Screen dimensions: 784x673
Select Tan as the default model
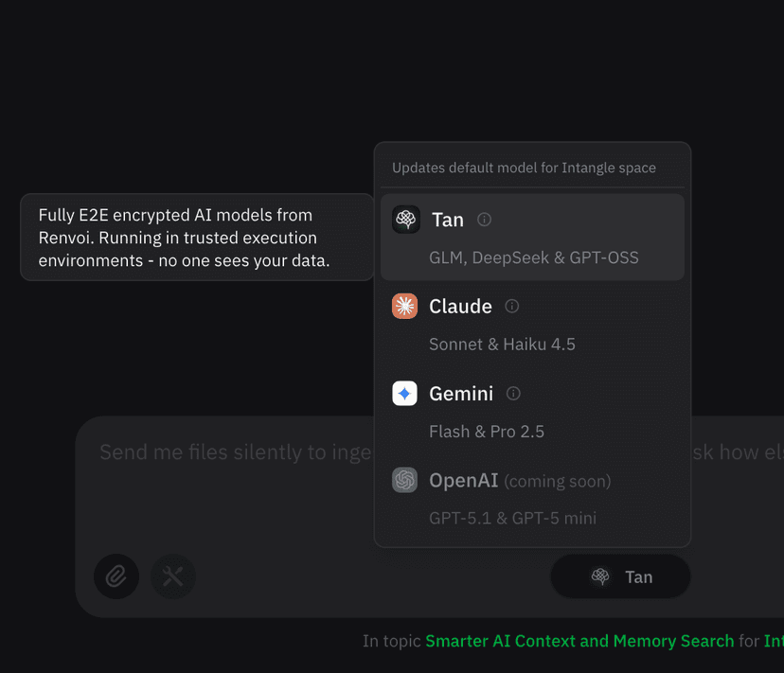click(532, 237)
